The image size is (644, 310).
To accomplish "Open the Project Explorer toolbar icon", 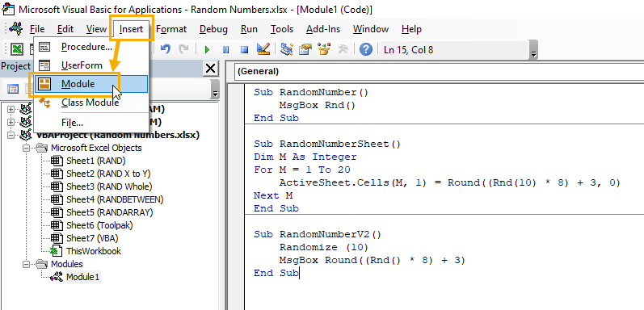I will click(286, 50).
